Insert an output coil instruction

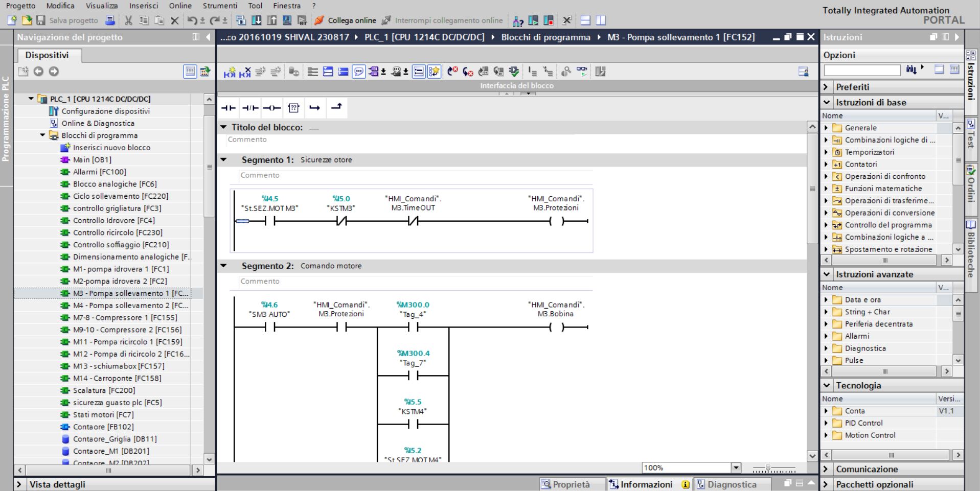click(271, 108)
